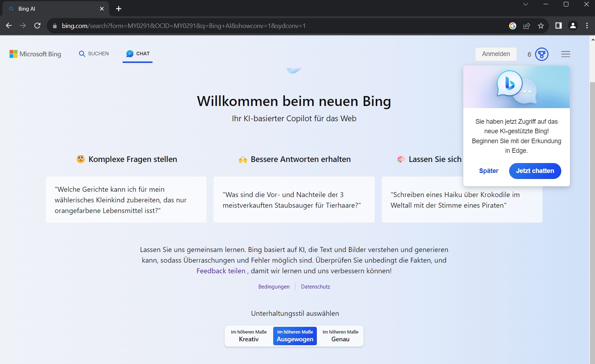The image size is (595, 364).
Task: Open the tab search chevron
Action: tap(525, 4)
